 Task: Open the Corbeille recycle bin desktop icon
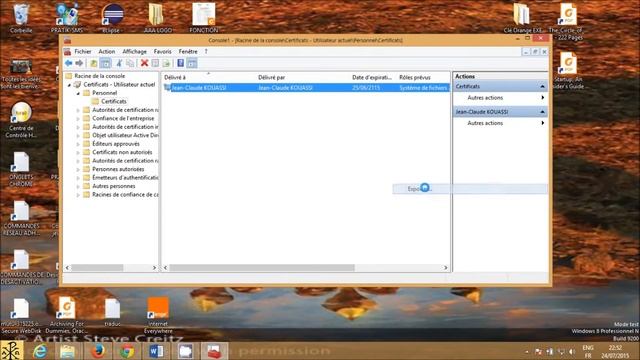(21, 18)
